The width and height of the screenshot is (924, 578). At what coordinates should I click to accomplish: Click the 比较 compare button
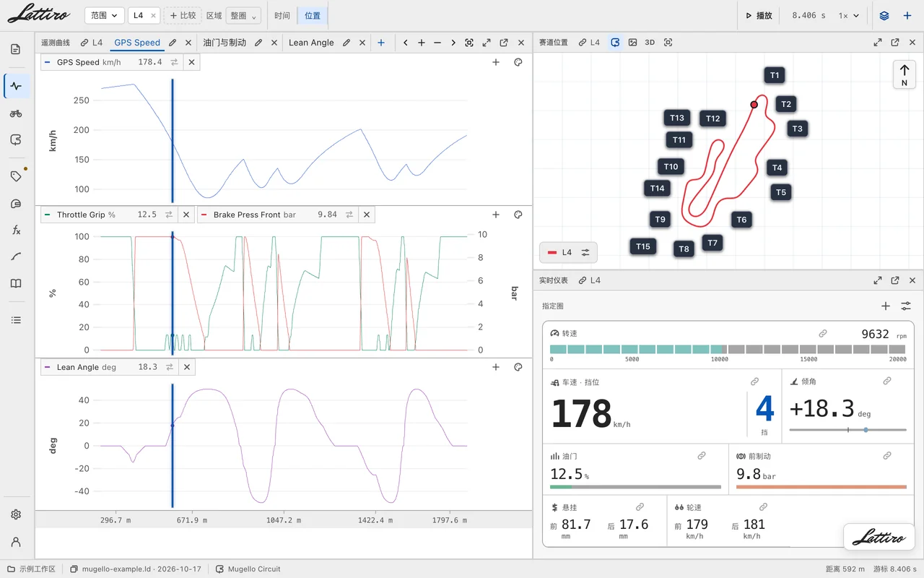click(183, 15)
